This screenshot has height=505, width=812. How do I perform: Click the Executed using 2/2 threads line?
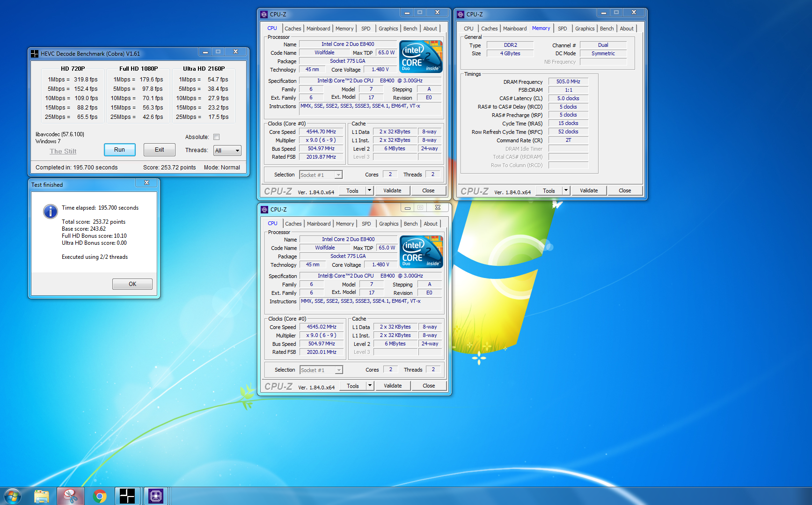click(95, 257)
